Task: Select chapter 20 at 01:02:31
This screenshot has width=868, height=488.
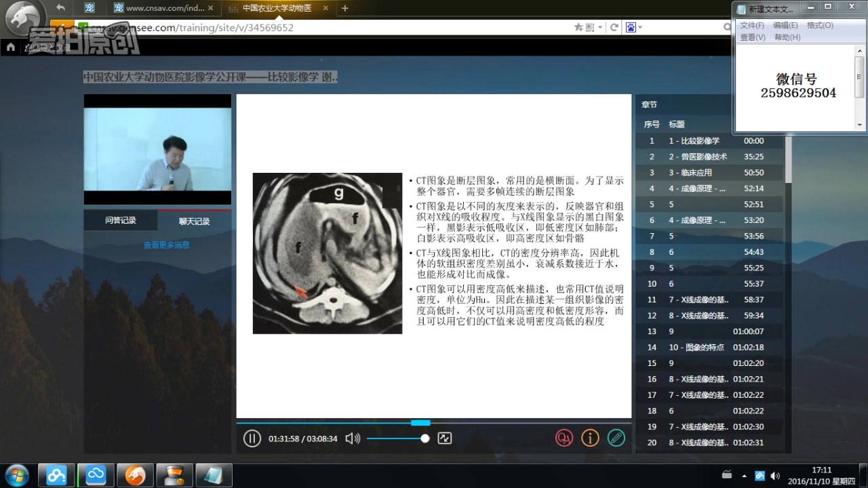Action: click(709, 443)
